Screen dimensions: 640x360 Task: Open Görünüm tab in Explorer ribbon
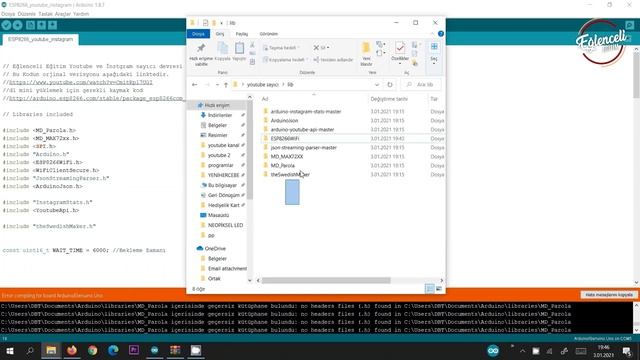point(269,33)
